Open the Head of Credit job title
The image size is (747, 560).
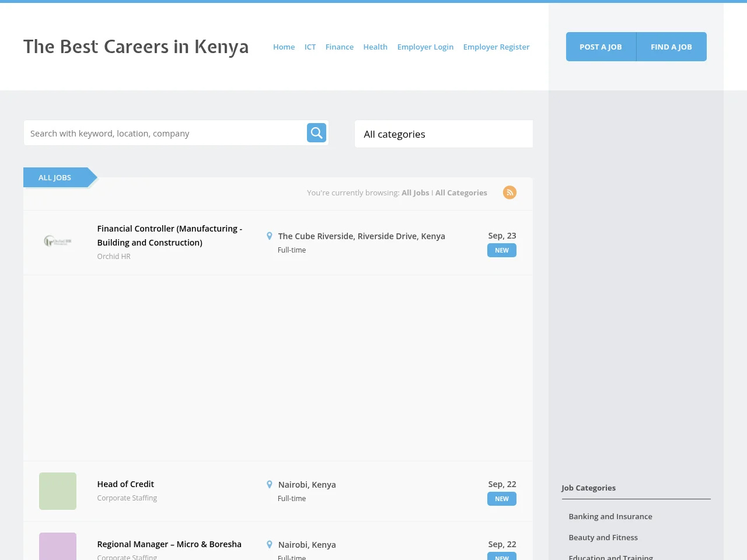coord(125,484)
